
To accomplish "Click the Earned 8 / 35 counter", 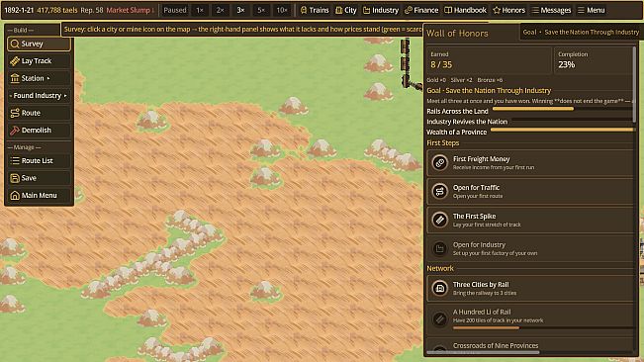I will pos(489,60).
